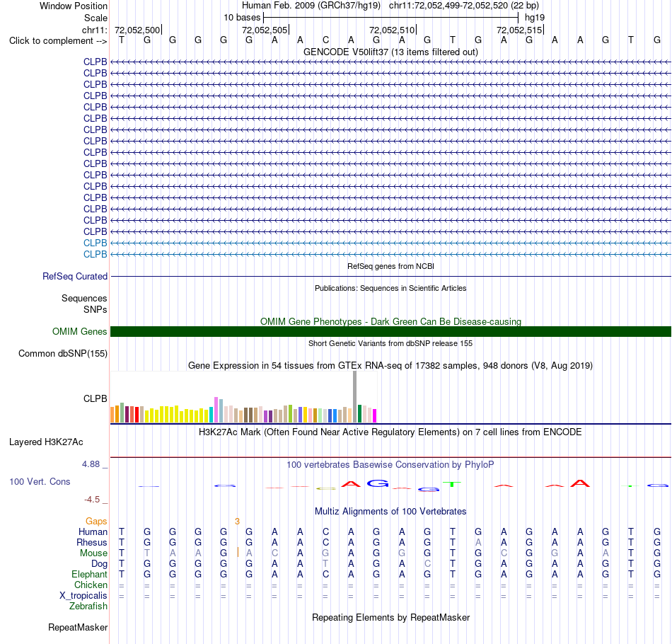Click the SNPs track label
The height and width of the screenshot is (644, 672).
[x=95, y=309]
